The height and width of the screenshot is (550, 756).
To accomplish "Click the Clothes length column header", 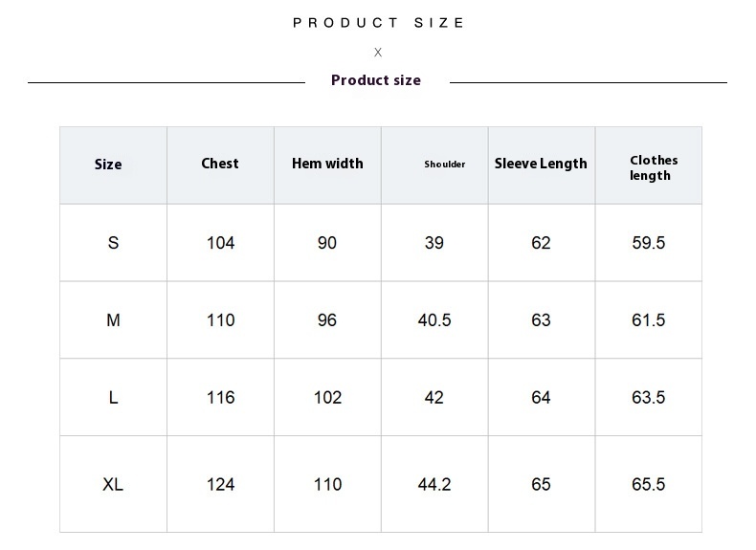I will pyautogui.click(x=654, y=167).
